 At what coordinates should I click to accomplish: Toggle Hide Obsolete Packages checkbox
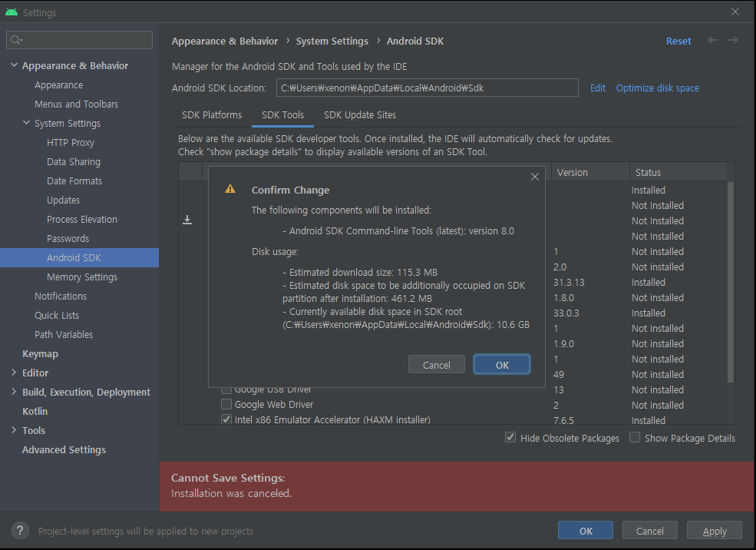(510, 438)
